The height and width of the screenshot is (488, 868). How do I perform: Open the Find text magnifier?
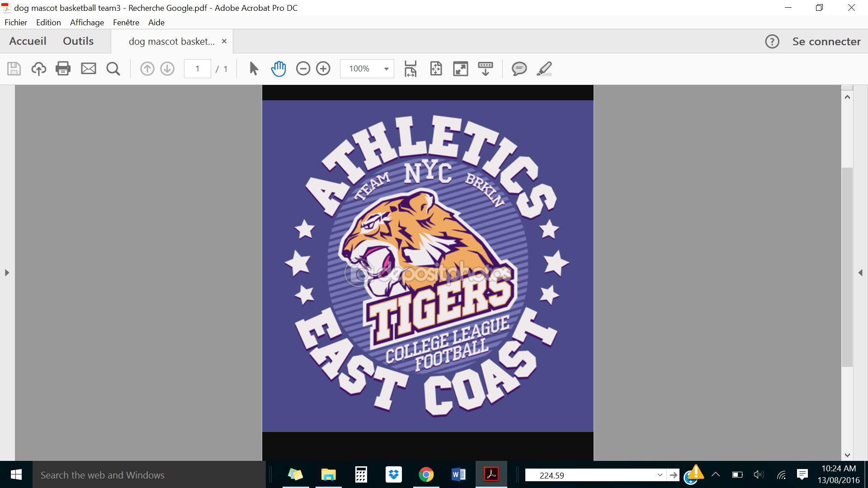coord(113,69)
